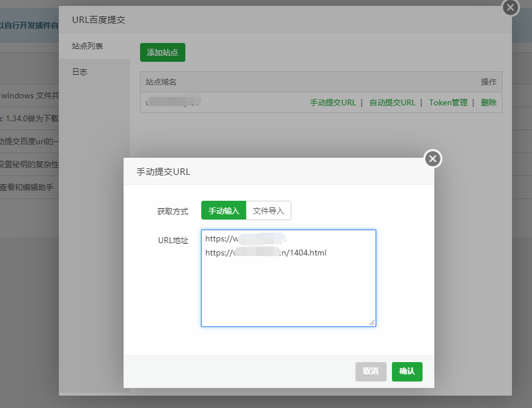Click the 操作 column header

click(x=488, y=82)
